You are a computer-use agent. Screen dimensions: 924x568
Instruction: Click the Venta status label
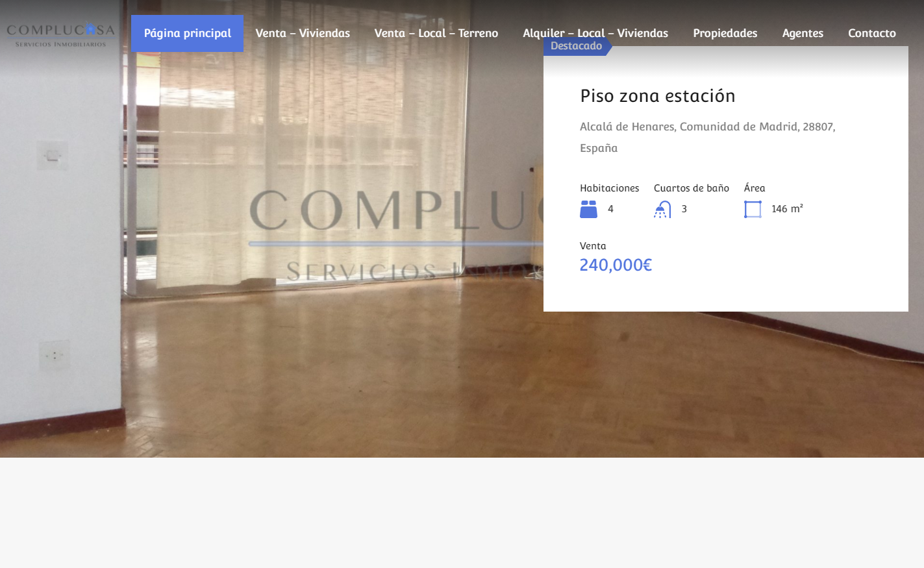(x=593, y=246)
